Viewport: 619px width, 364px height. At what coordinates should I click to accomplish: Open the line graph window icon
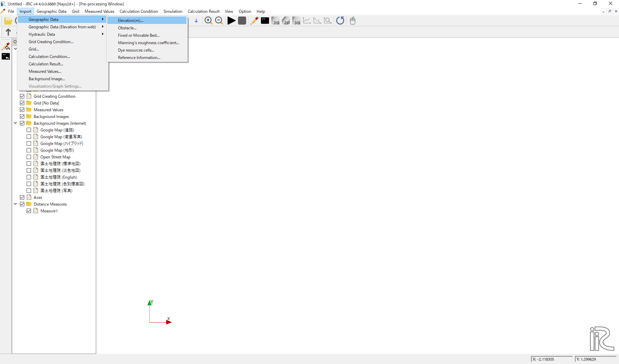[x=307, y=21]
